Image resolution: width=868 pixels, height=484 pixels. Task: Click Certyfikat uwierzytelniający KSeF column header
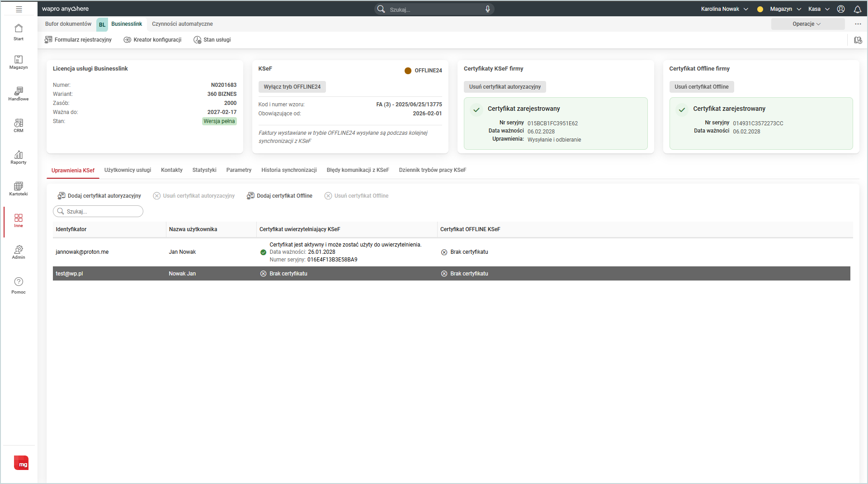click(347, 229)
